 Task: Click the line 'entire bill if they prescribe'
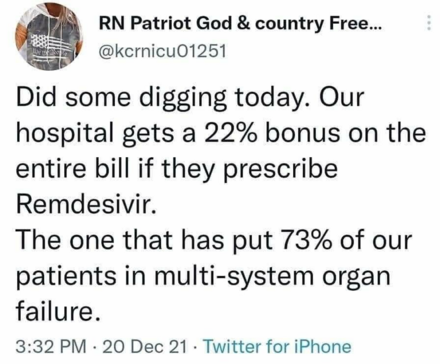pos(177,170)
